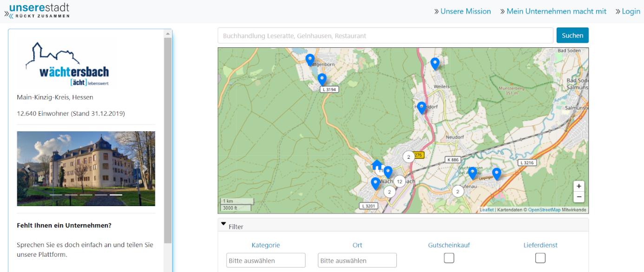
Task: Click the map marker north of Weilers
Action: [435, 64]
